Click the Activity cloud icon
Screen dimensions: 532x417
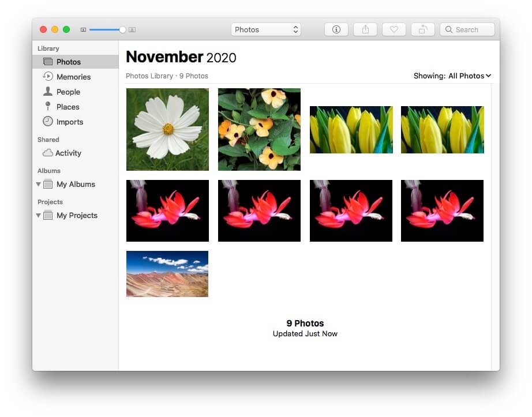[48, 153]
